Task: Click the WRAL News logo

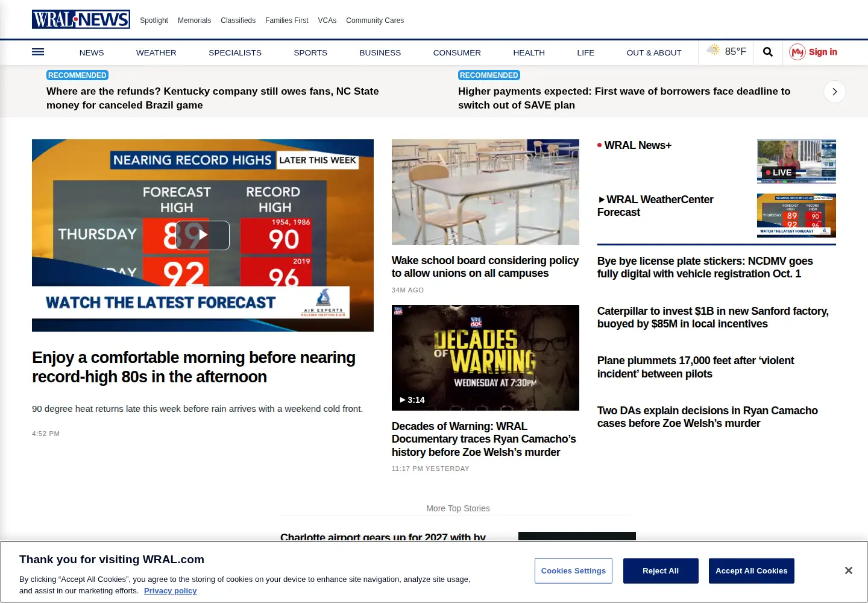Action: click(81, 19)
